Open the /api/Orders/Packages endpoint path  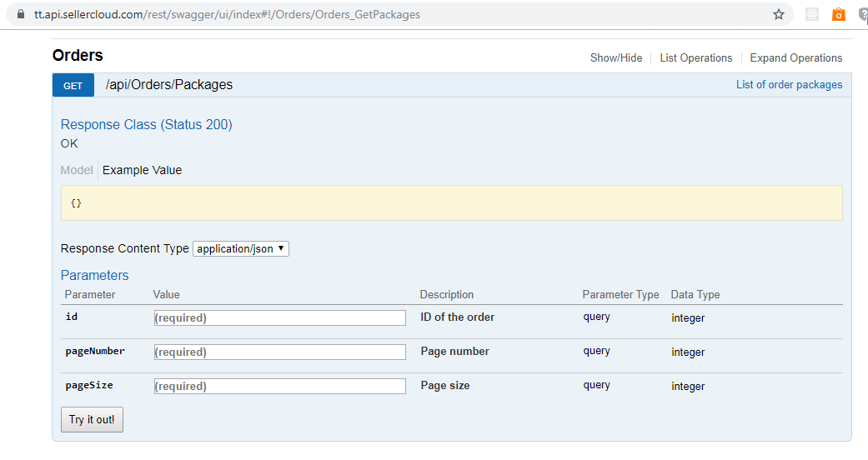[168, 85]
